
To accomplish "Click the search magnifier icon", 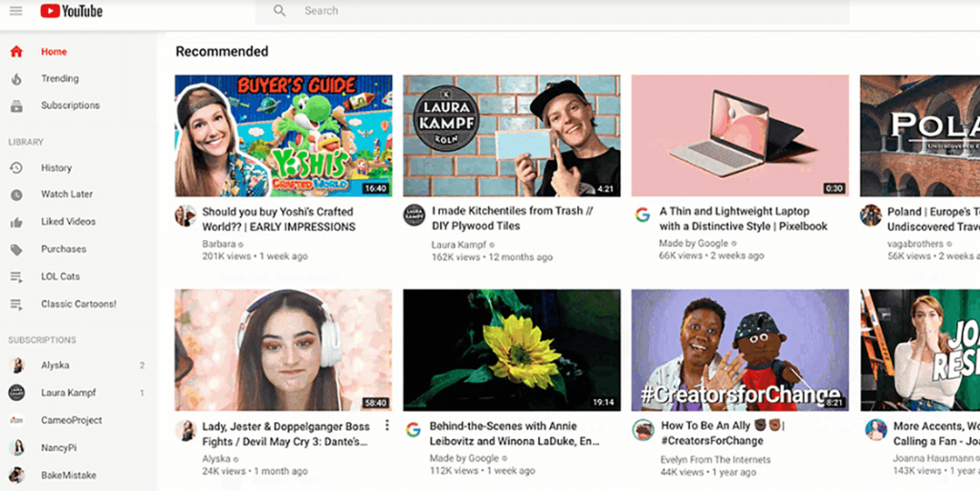I will pos(279,11).
